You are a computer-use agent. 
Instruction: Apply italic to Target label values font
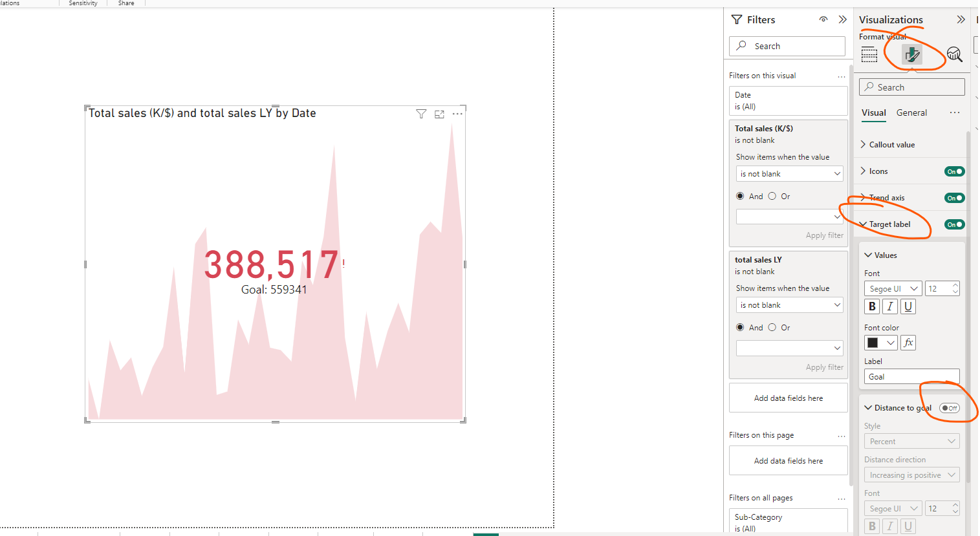pos(890,306)
